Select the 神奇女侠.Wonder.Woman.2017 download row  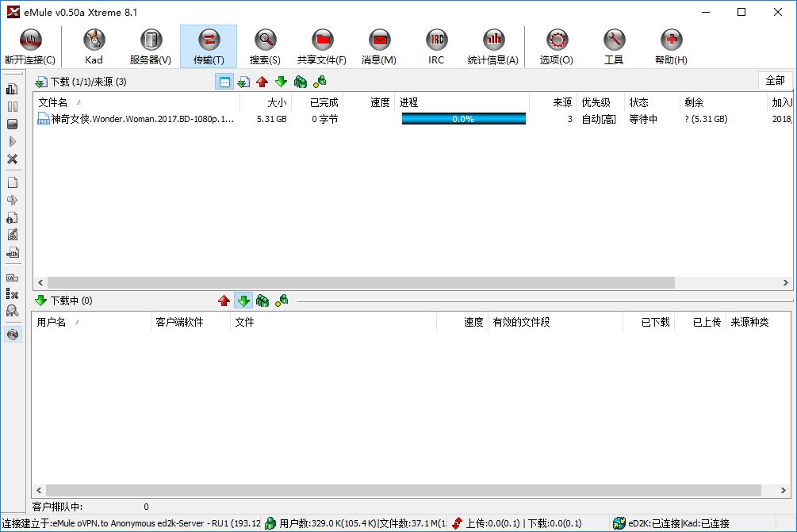click(x=412, y=119)
